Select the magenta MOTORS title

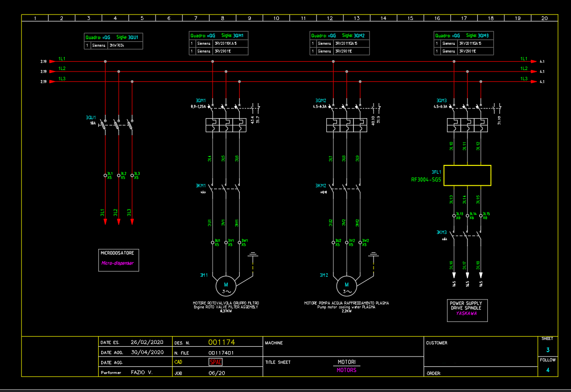tap(346, 370)
